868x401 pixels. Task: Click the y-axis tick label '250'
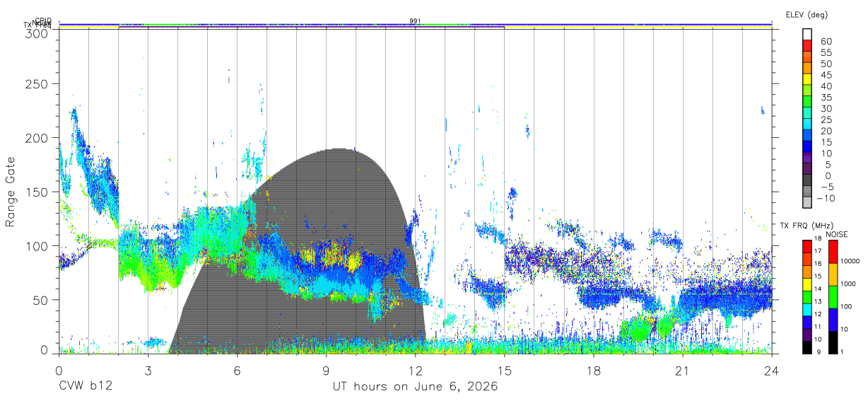click(x=36, y=83)
